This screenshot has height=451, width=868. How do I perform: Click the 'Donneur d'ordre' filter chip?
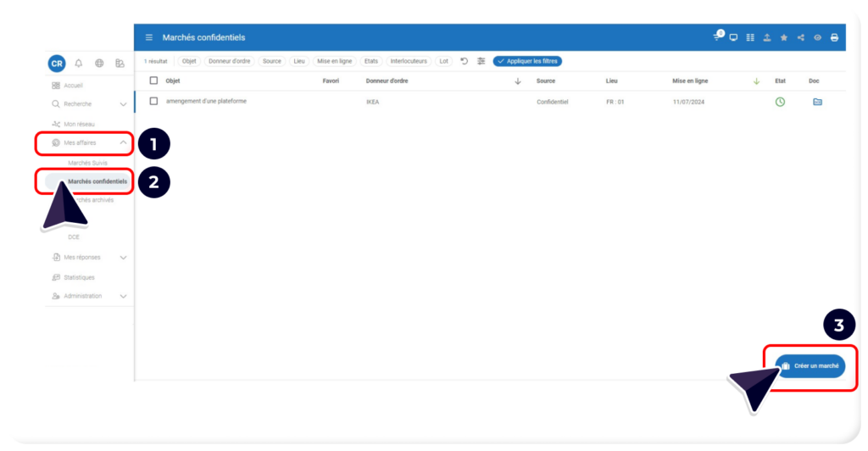click(x=230, y=61)
